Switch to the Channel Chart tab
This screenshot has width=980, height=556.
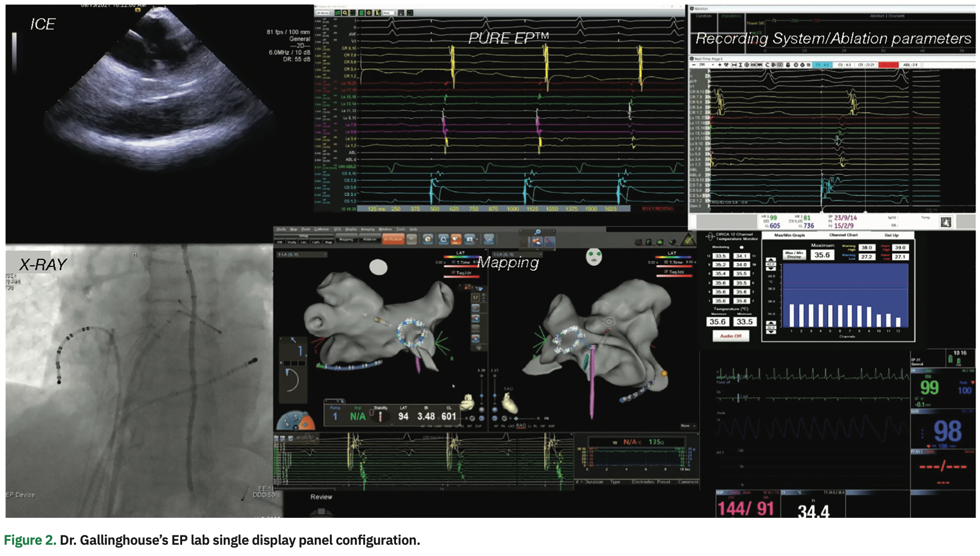click(x=843, y=235)
